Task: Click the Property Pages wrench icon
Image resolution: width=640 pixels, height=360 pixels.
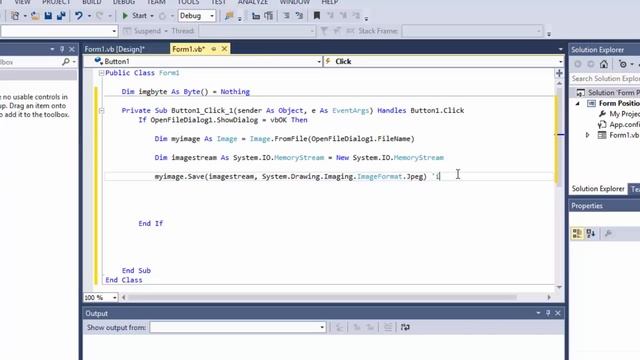Action: pos(608,233)
